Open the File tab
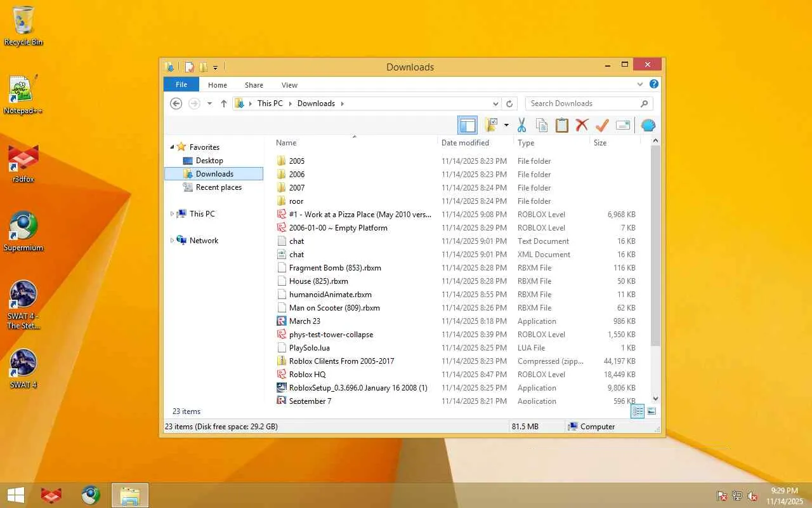 coord(181,84)
